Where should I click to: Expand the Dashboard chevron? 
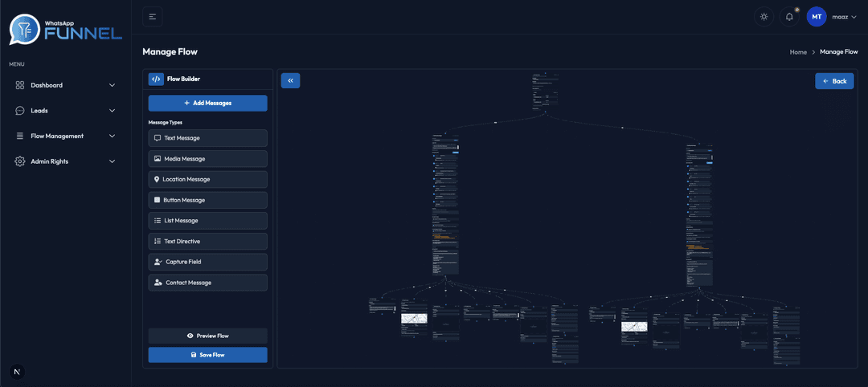[113, 85]
